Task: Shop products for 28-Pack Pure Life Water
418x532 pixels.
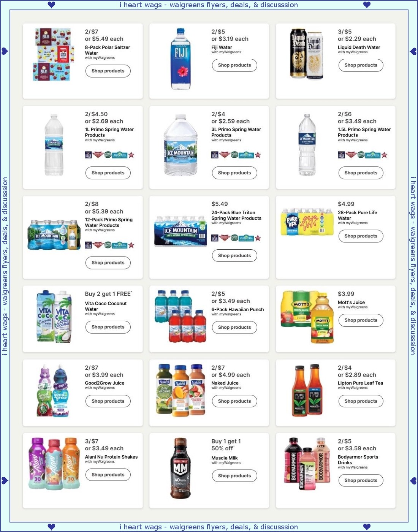Action: click(x=361, y=236)
